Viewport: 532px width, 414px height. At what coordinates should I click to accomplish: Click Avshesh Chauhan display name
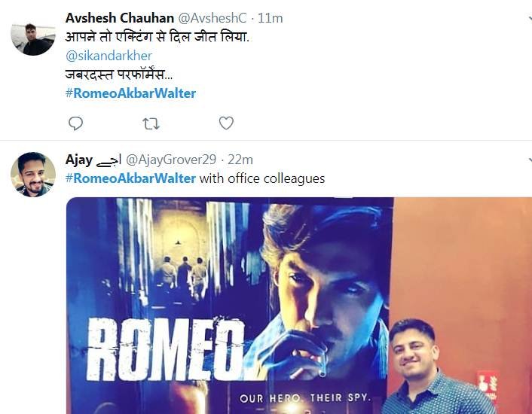pyautogui.click(x=120, y=18)
